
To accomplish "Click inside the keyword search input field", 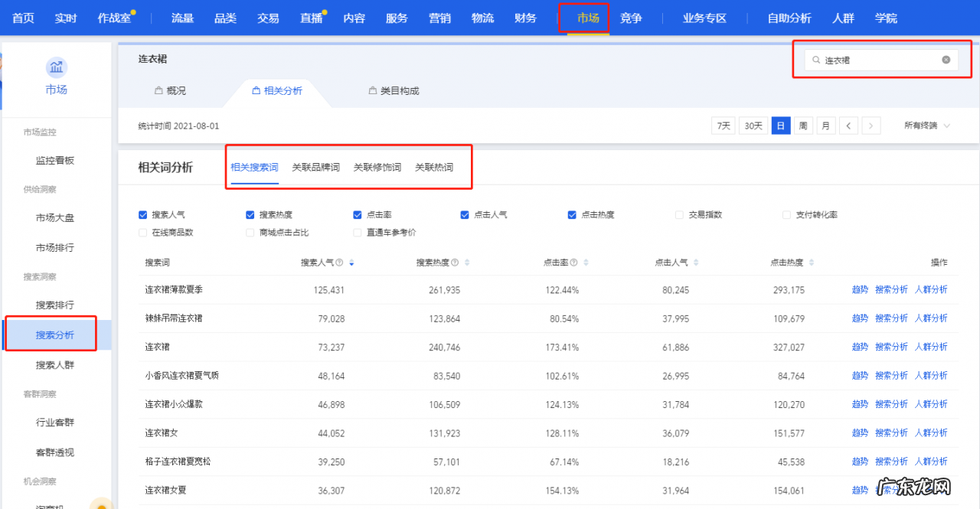I will coord(880,60).
